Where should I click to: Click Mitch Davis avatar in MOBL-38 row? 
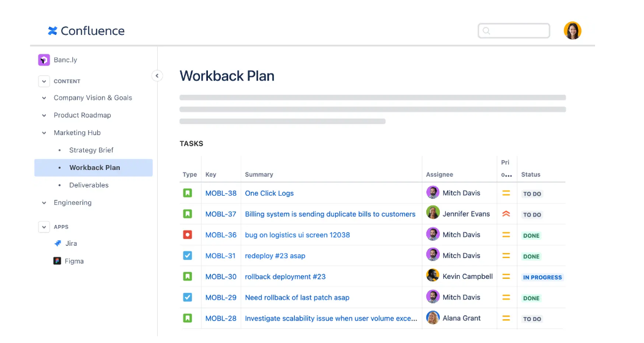432,192
